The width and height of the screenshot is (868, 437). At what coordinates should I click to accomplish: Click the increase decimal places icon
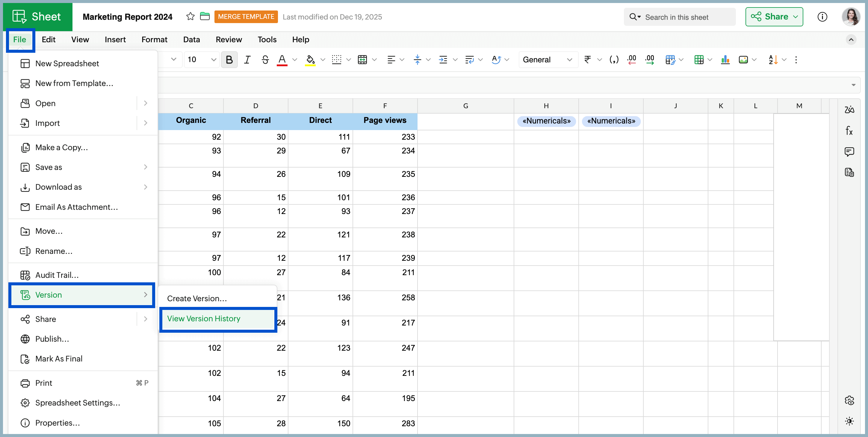650,60
